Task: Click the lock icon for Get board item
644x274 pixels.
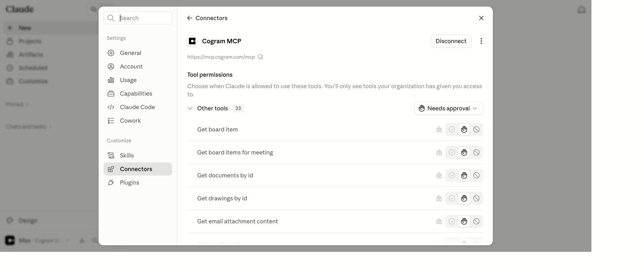Action: [x=439, y=130]
